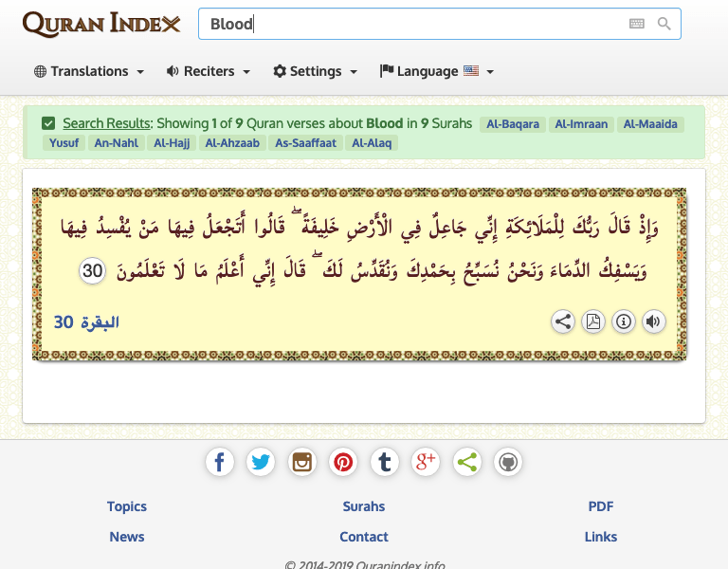Toggle the Search Results checkbox
728x569 pixels.
tap(48, 123)
